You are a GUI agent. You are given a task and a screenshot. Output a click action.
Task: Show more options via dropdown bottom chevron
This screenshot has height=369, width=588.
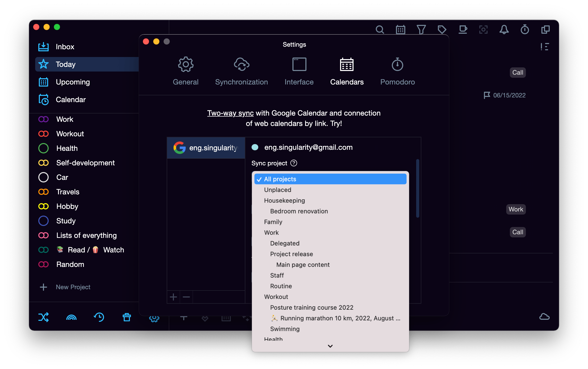330,346
